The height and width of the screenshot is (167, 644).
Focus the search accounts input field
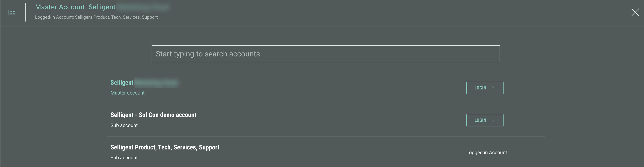coord(326,54)
